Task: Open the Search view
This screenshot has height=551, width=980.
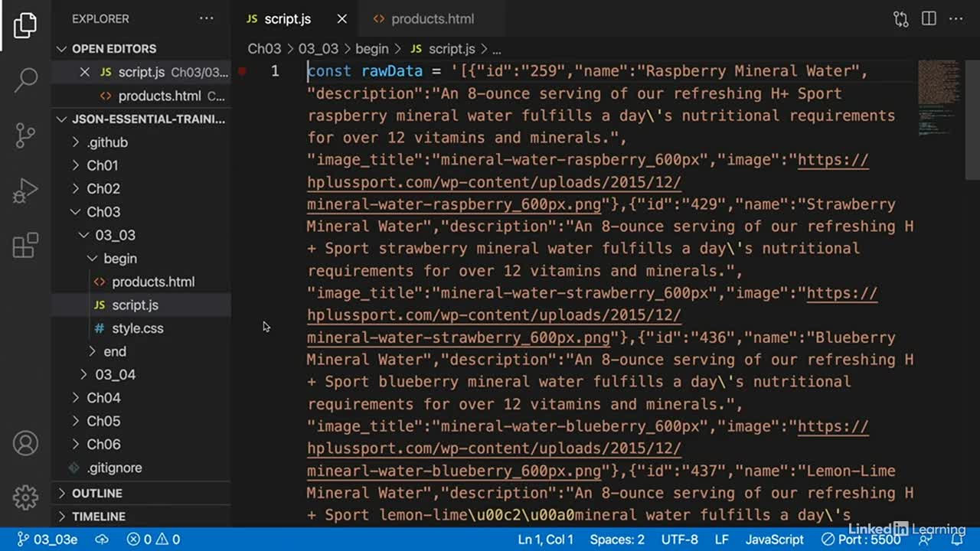Action: click(25, 79)
